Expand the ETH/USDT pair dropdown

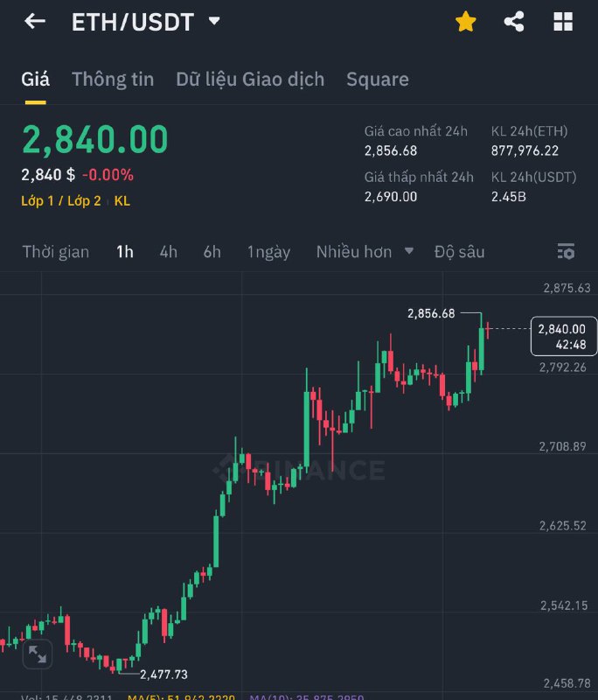coord(214,22)
